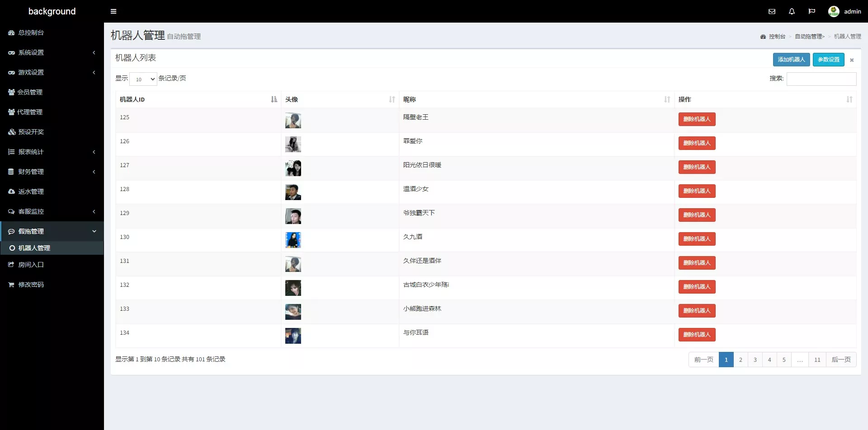Viewport: 868px width, 430px height.
Task: Click the avatar thumbnail of robot 久九酒
Action: (293, 239)
